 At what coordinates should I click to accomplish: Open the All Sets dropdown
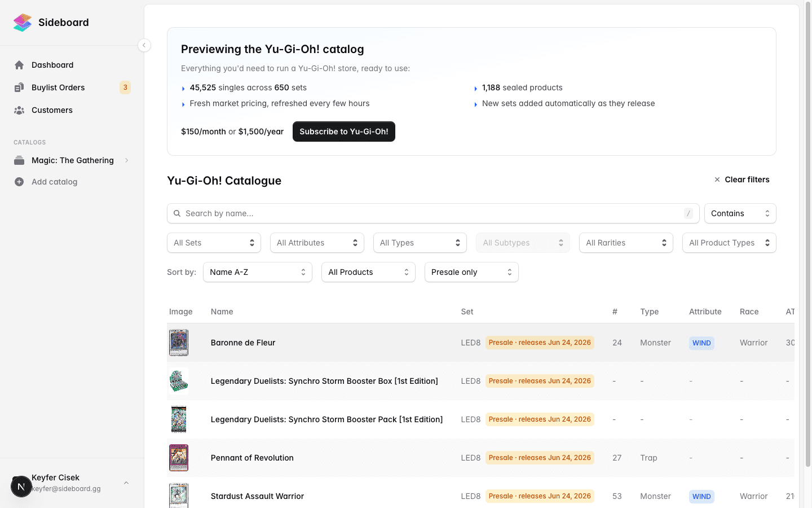214,243
